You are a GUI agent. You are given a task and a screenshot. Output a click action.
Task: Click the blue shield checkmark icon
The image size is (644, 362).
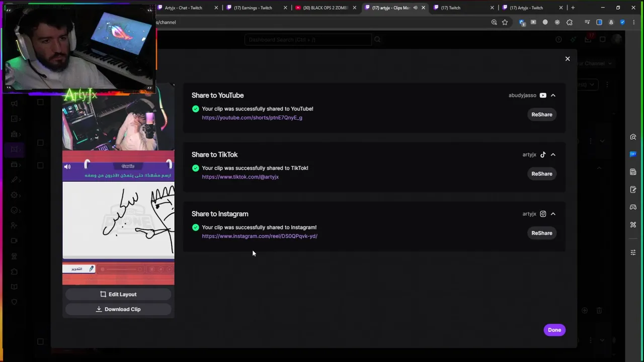(x=622, y=22)
